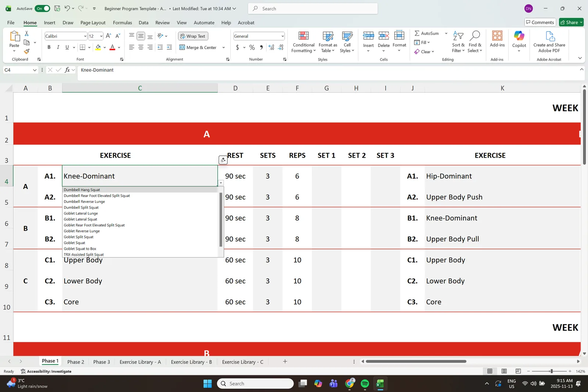
Task: Open Conditional Formatting
Action: click(304, 42)
